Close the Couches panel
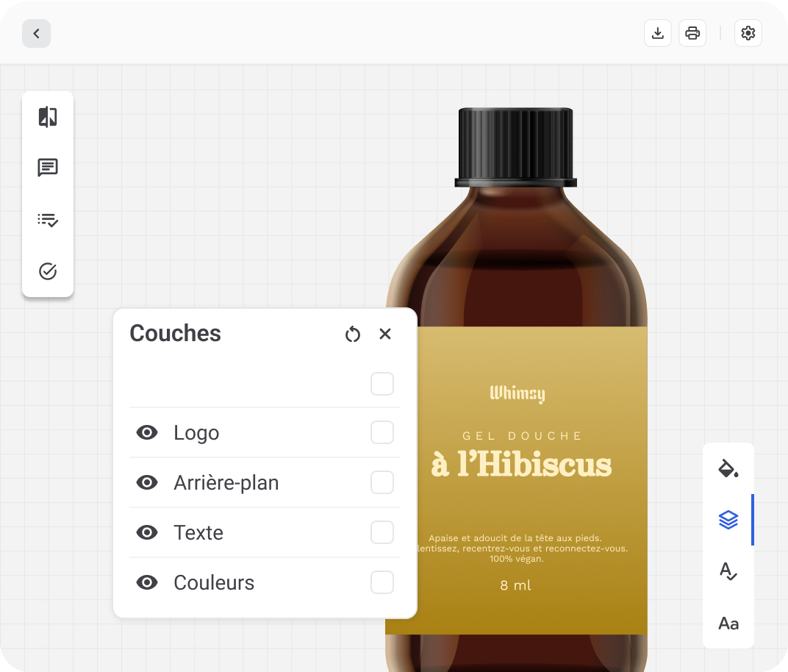The width and height of the screenshot is (788, 672). (385, 334)
